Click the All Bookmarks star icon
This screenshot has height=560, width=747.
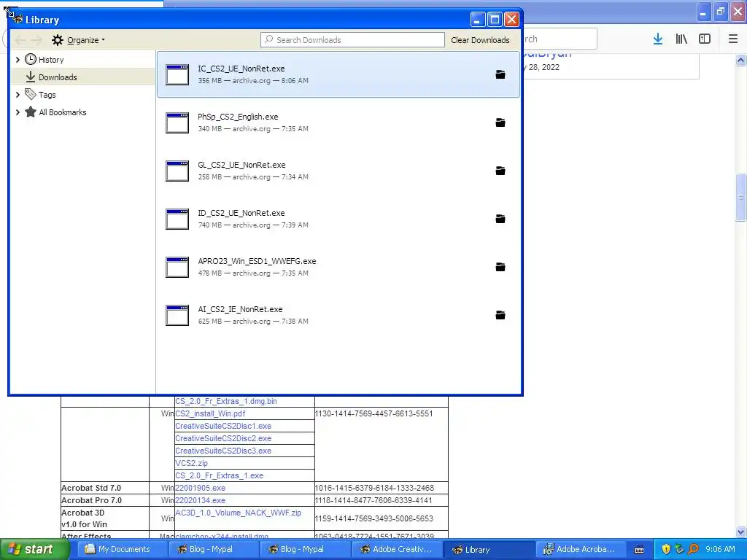point(31,112)
